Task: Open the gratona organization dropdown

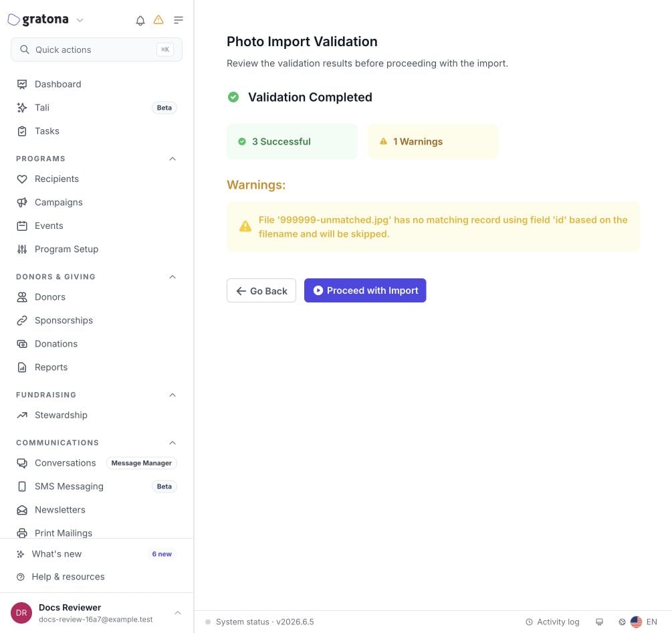Action: [80, 19]
